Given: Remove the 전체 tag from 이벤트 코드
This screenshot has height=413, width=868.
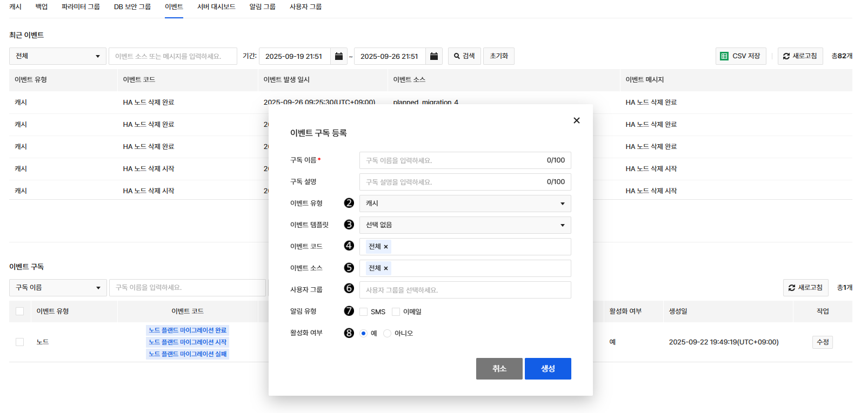Looking at the screenshot, I should pos(386,247).
